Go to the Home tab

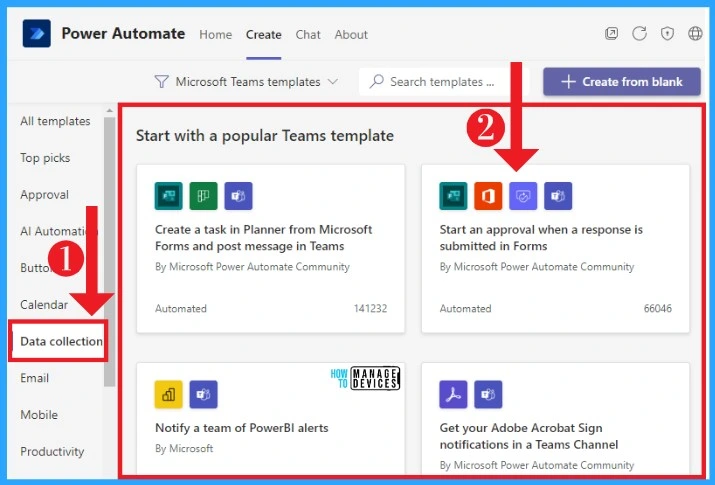tap(215, 35)
